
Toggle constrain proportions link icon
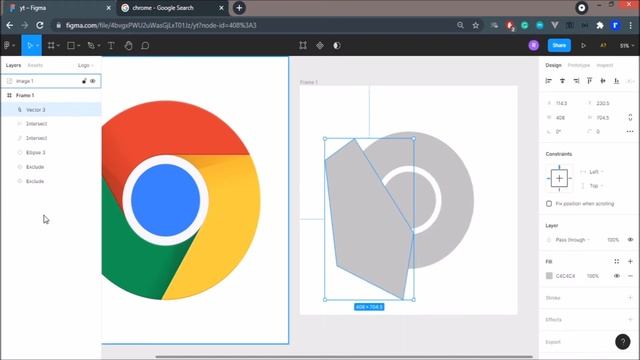[630, 118]
